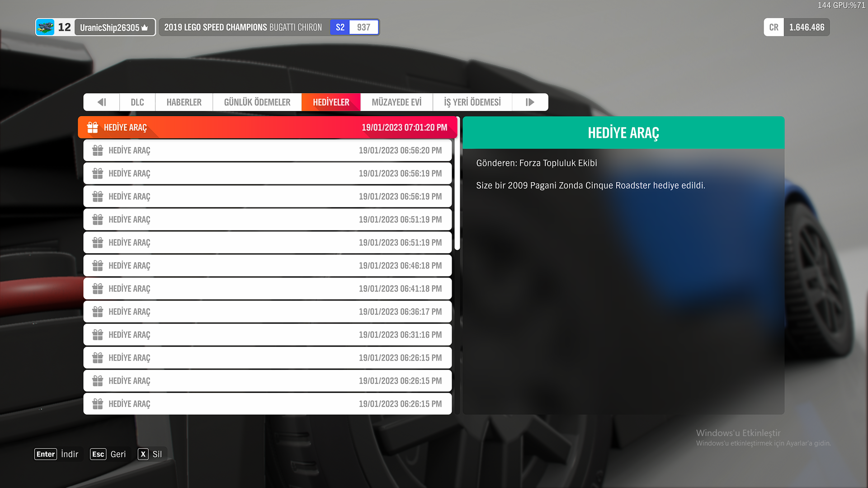Click the gift icon on the 07:01:20 PM row
868x488 pixels.
93,127
